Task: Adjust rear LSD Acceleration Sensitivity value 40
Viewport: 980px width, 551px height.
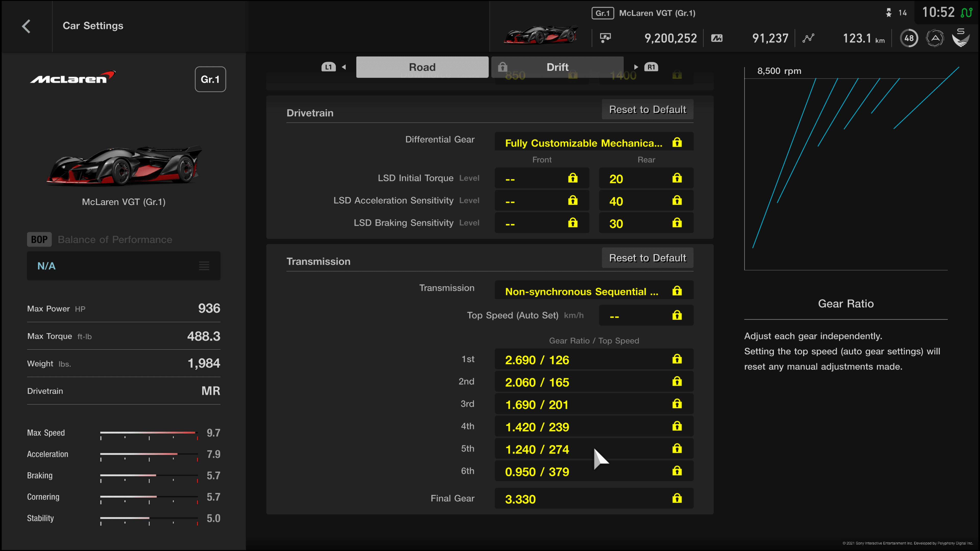Action: 646,201
